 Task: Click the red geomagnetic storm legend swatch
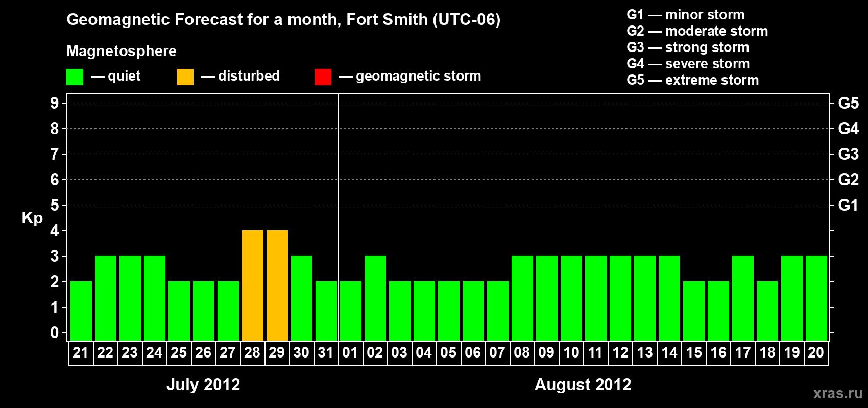coord(323,77)
